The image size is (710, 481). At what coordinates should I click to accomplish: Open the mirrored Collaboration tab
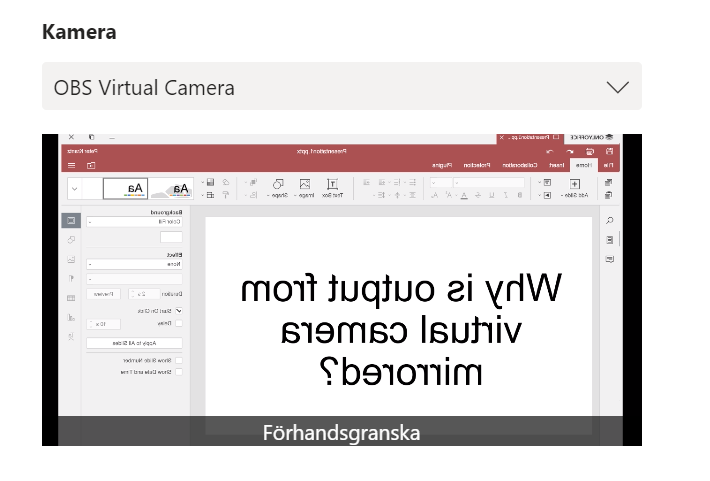tap(520, 165)
